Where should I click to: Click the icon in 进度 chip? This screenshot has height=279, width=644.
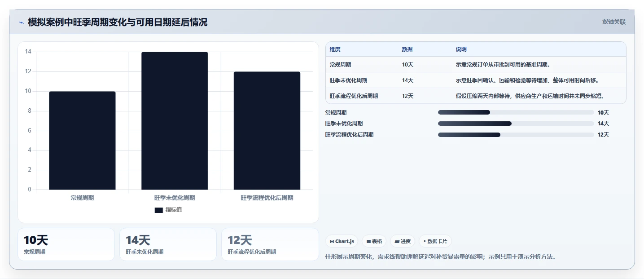397,242
